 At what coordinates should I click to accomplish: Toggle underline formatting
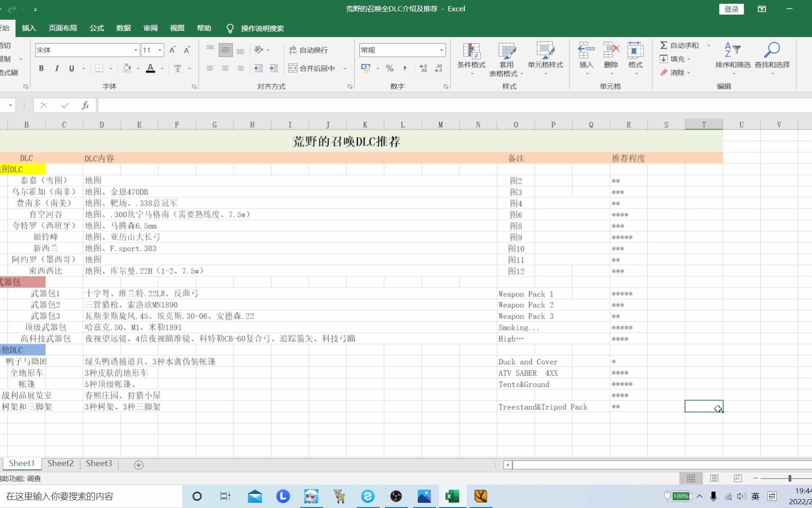click(72, 68)
